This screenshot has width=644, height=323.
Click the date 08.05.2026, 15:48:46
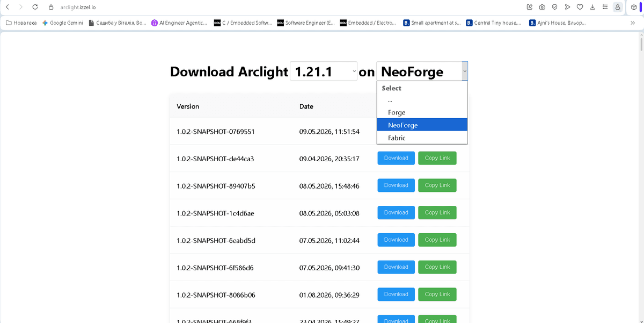pos(330,186)
